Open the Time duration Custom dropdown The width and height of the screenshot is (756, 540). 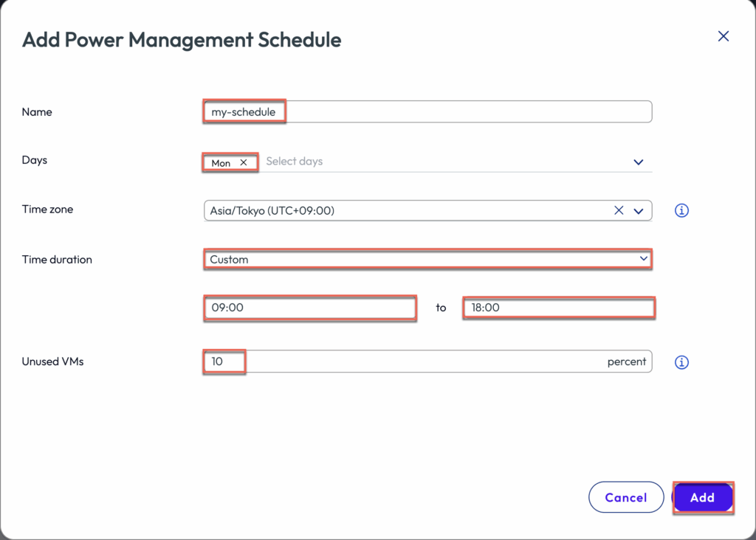[x=427, y=260]
